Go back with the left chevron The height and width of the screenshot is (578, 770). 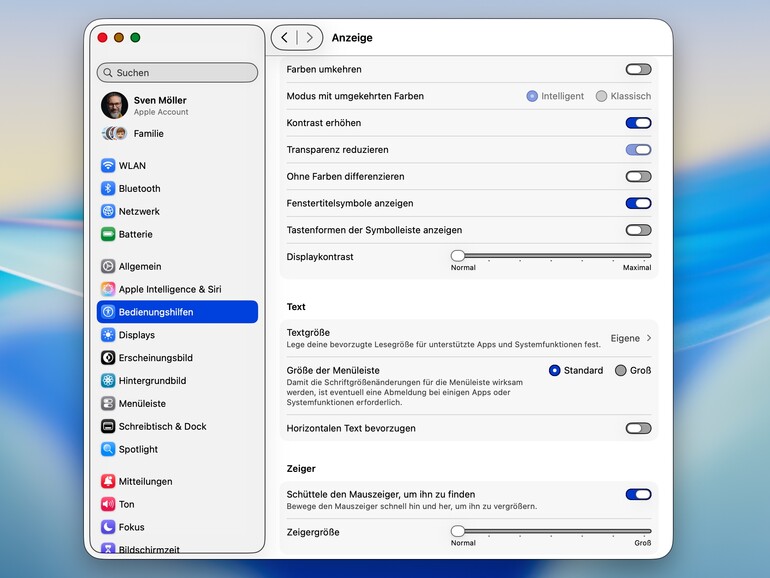point(284,37)
